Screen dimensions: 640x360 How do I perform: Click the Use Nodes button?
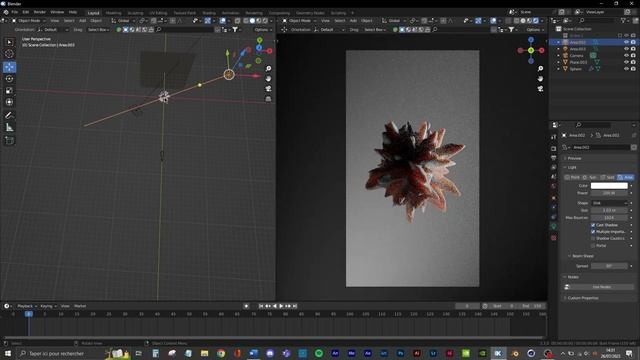click(602, 287)
